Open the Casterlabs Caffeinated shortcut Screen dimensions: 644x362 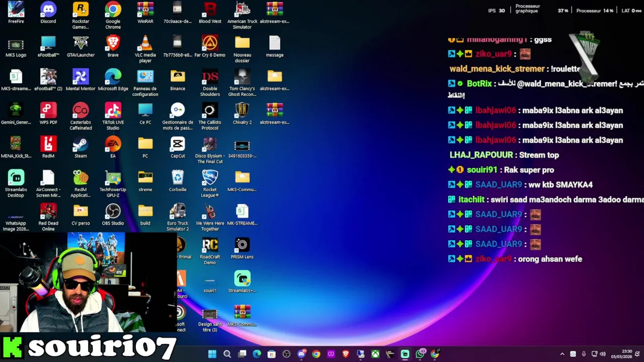pyautogui.click(x=80, y=116)
